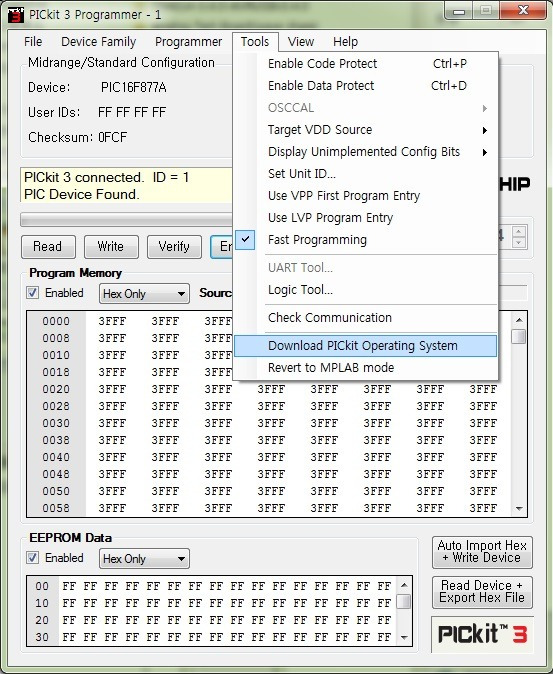Click EEPROM Data scrollbar up arrow
Screen dimensions: 553x674
pos(404,585)
